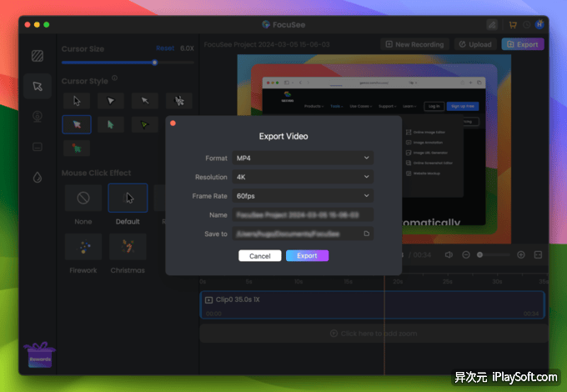This screenshot has width=567, height=392.
Task: Choose the solid white pointer cursor style
Action: click(111, 101)
